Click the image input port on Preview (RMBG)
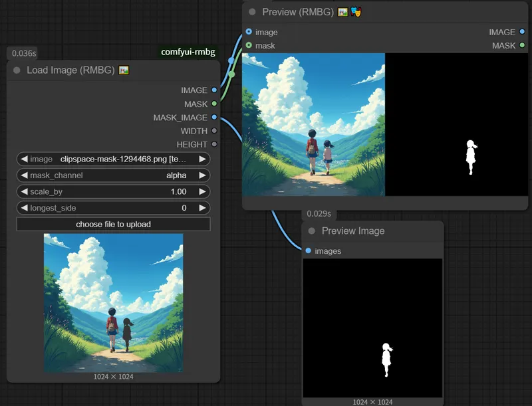The image size is (532, 406). 249,32
